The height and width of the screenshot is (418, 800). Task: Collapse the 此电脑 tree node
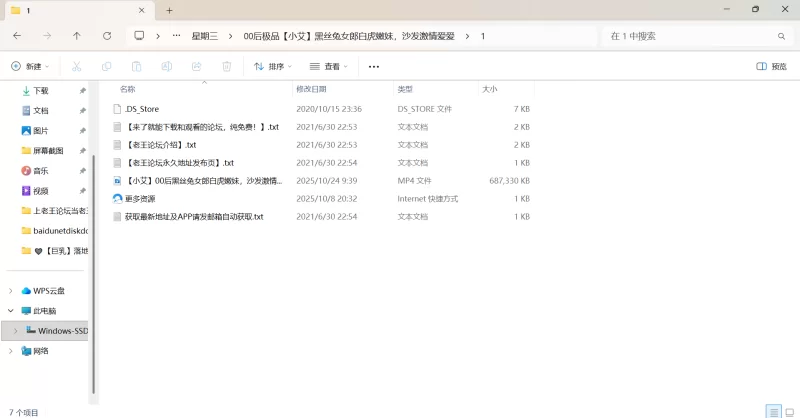[x=11, y=311]
